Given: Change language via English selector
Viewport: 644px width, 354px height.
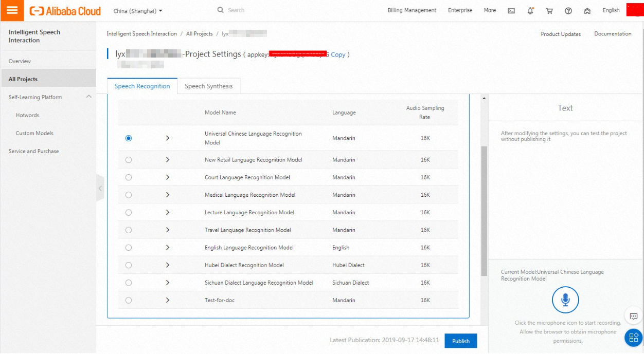Looking at the screenshot, I should 611,10.
